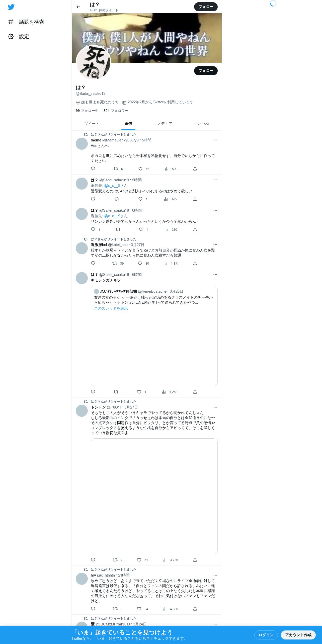The image size is (322, 644).
Task: Like the hry tweet with 54 likes
Action: click(139, 609)
